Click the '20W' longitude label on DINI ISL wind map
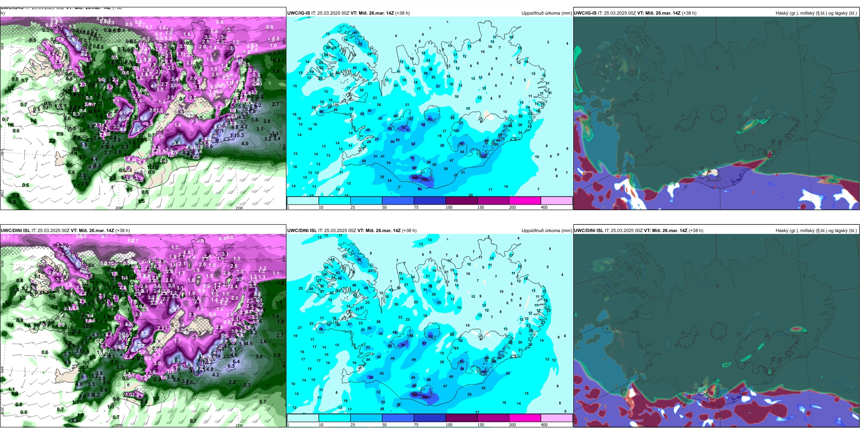This screenshot has height=434, width=868. [119, 425]
